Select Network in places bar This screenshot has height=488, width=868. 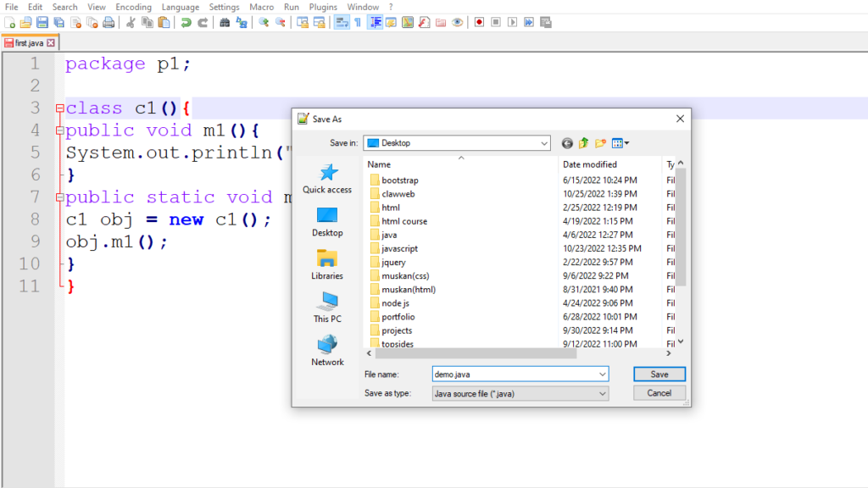327,351
